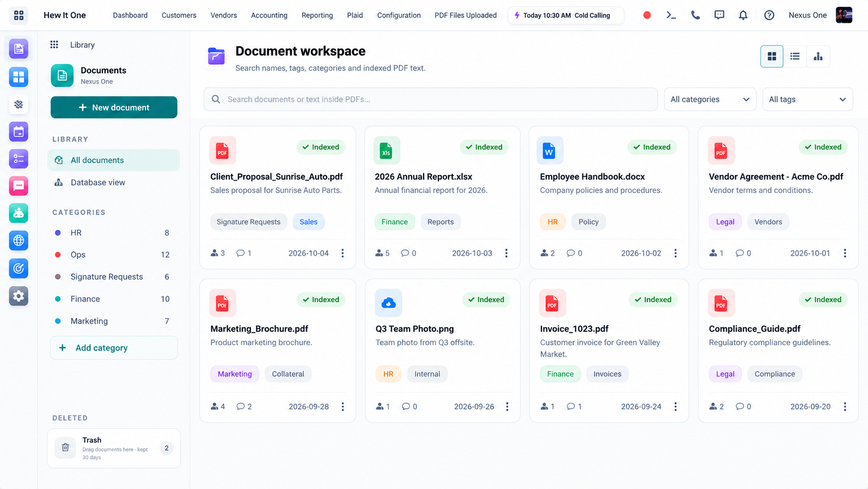Click the phone call icon

[695, 15]
